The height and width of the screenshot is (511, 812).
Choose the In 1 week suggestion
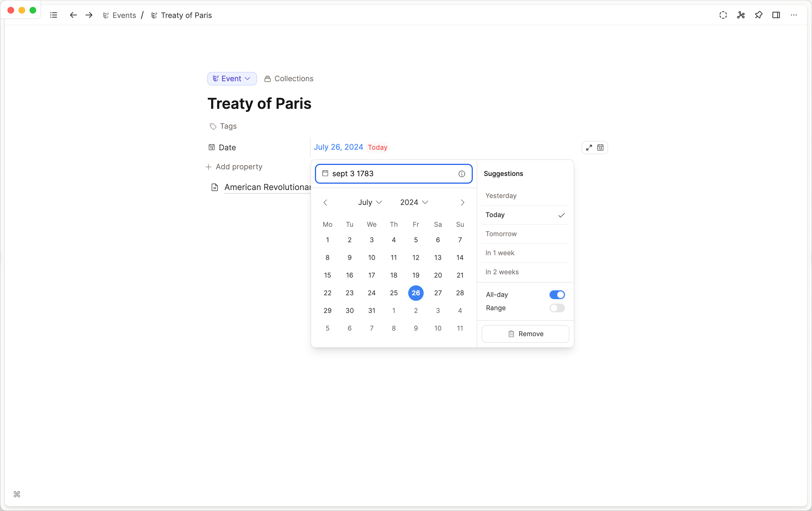[500, 253]
